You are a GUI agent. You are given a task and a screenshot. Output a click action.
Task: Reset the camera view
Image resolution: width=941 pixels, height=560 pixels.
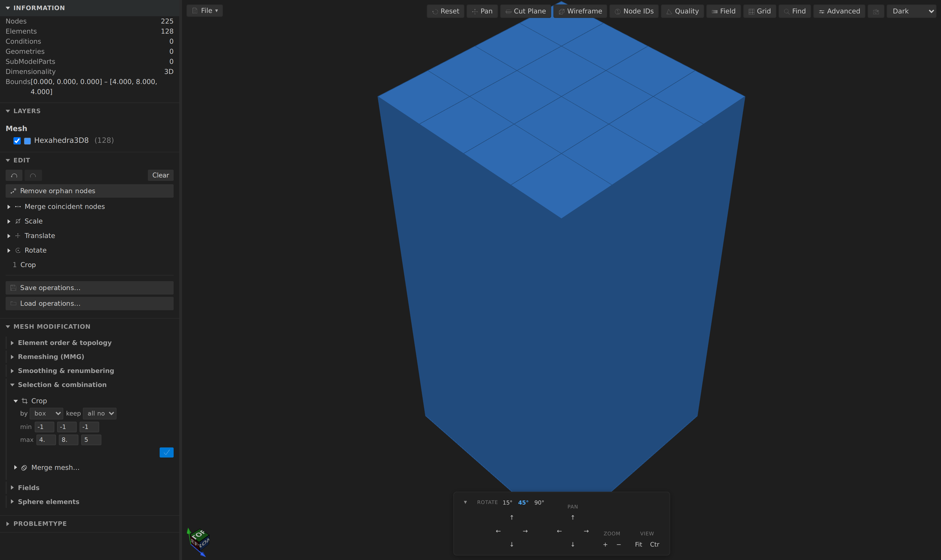445,11
